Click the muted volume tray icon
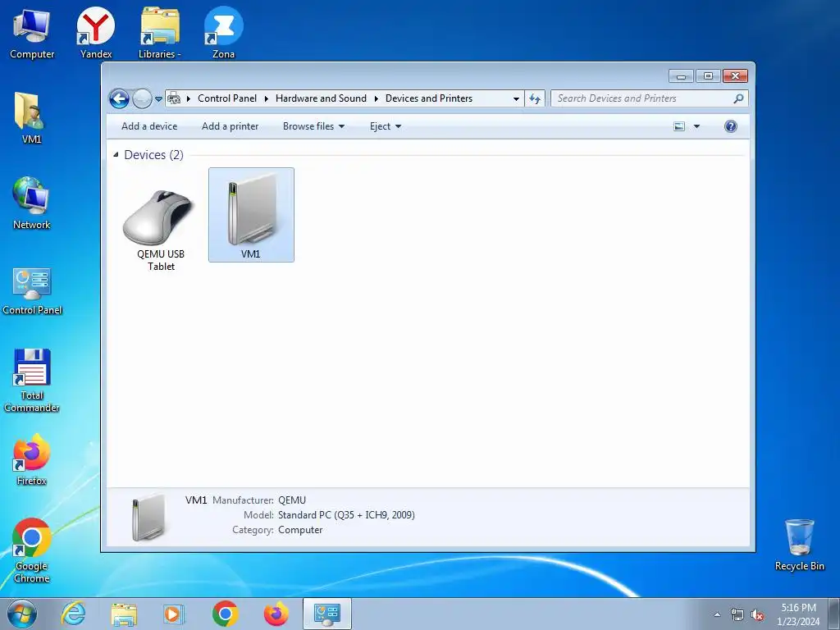Screen dimensions: 840x630 point(757,615)
